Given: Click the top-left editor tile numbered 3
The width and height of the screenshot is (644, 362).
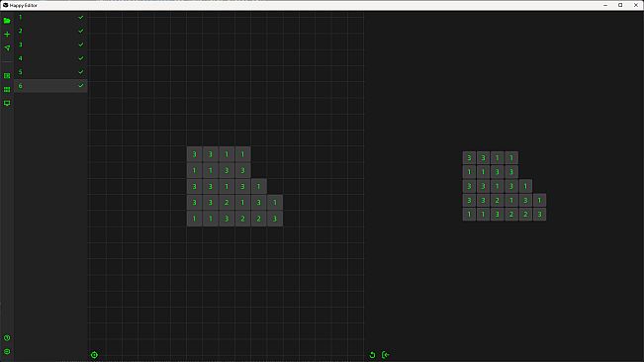Looking at the screenshot, I should pos(194,154).
